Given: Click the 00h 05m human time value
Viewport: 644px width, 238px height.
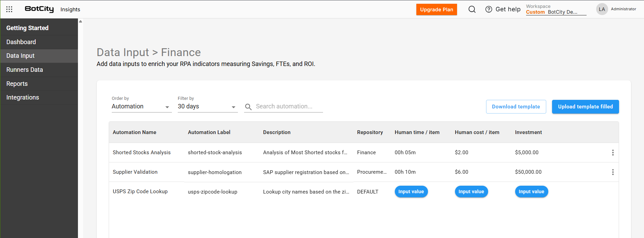Looking at the screenshot, I should click(x=405, y=153).
